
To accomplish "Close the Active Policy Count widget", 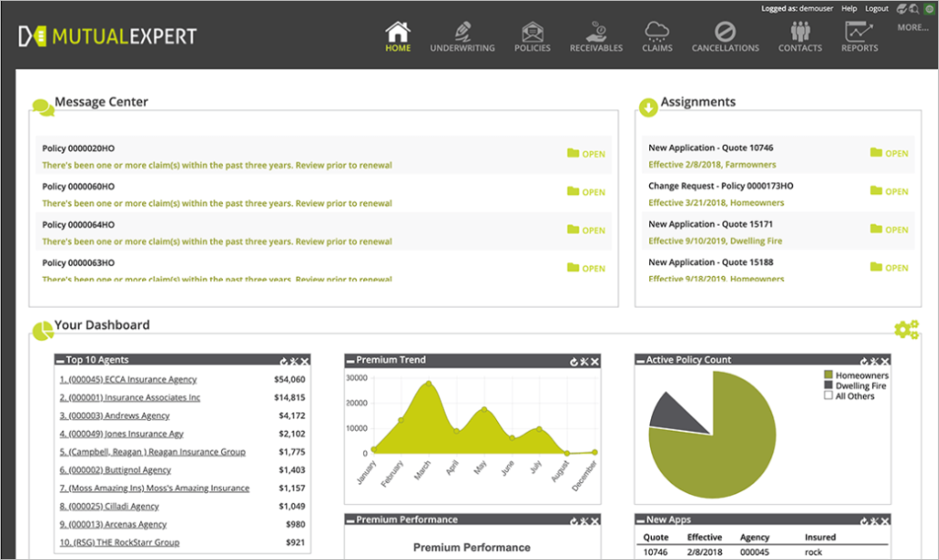I will click(x=884, y=362).
